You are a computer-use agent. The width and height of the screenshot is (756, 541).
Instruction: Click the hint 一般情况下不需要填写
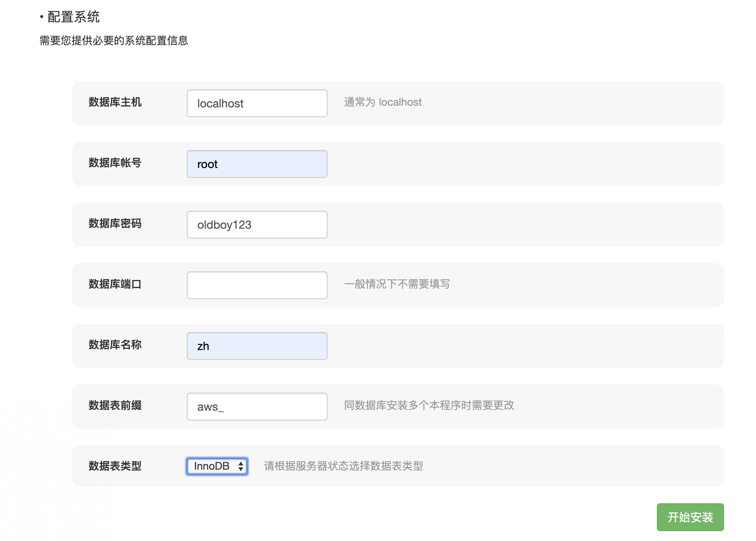coord(397,284)
